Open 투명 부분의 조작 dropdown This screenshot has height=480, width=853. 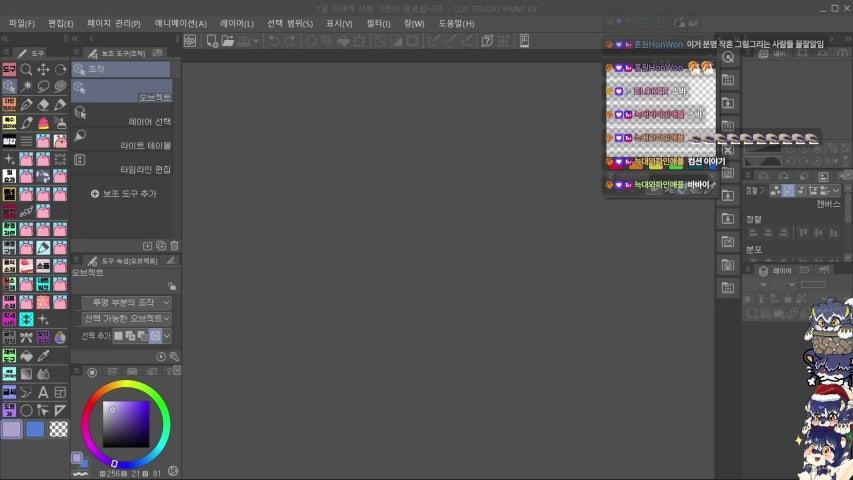coord(127,303)
